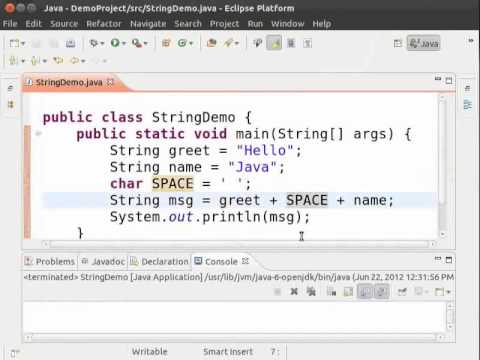Click Remove Launch in the console toolbar
The width and height of the screenshot is (480, 360).
point(294,292)
